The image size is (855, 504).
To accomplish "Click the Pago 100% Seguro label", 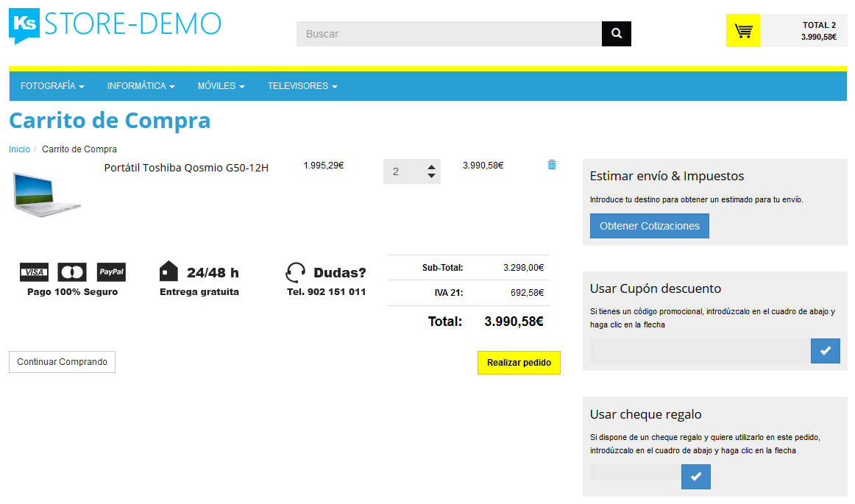I will (73, 292).
